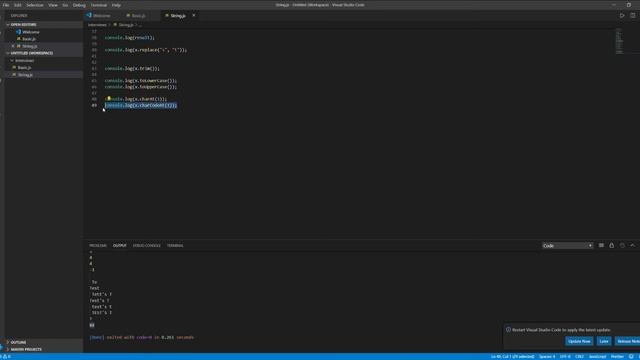Screen dimensions: 640x360
Task: Close String.js from the Open Editors list
Action: click(x=13, y=46)
